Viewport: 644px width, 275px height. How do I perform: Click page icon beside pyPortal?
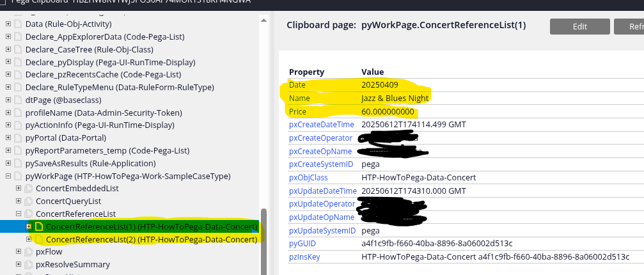point(18,138)
